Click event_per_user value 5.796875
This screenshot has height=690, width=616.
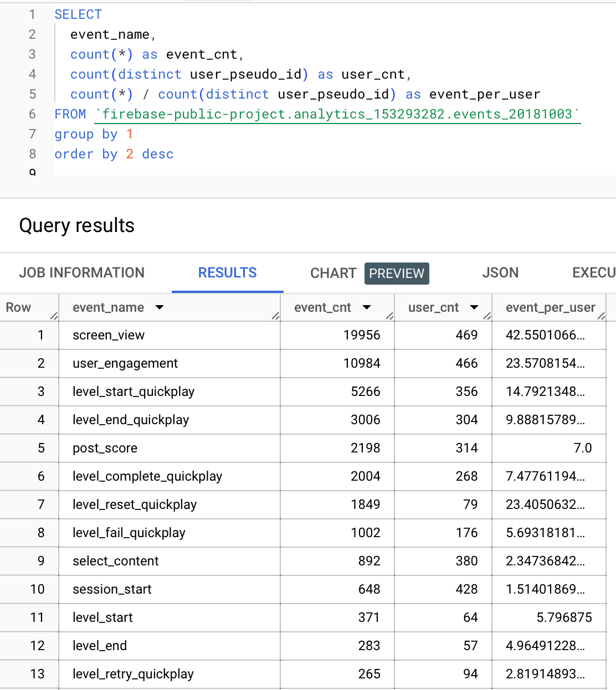tap(564, 617)
